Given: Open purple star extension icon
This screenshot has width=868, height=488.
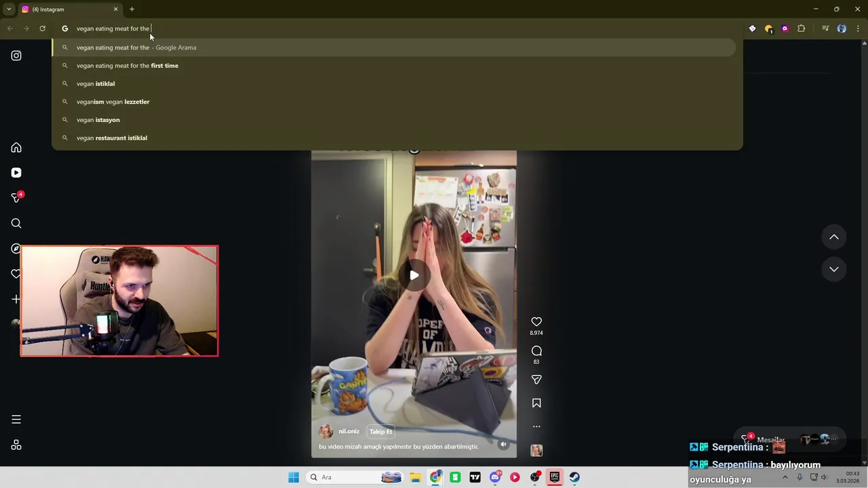Looking at the screenshot, I should (x=785, y=28).
